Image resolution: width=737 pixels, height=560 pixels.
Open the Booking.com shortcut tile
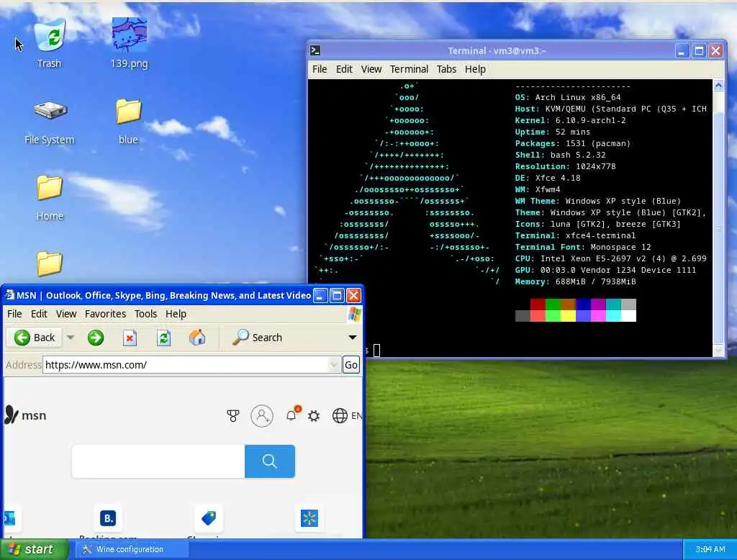pos(108,518)
